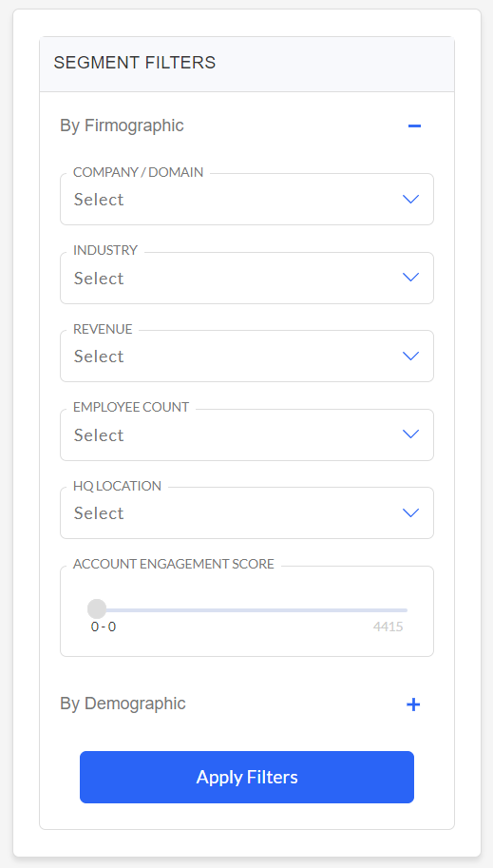The image size is (493, 868).
Task: Open the Revenue Select field
Action: pos(247,356)
